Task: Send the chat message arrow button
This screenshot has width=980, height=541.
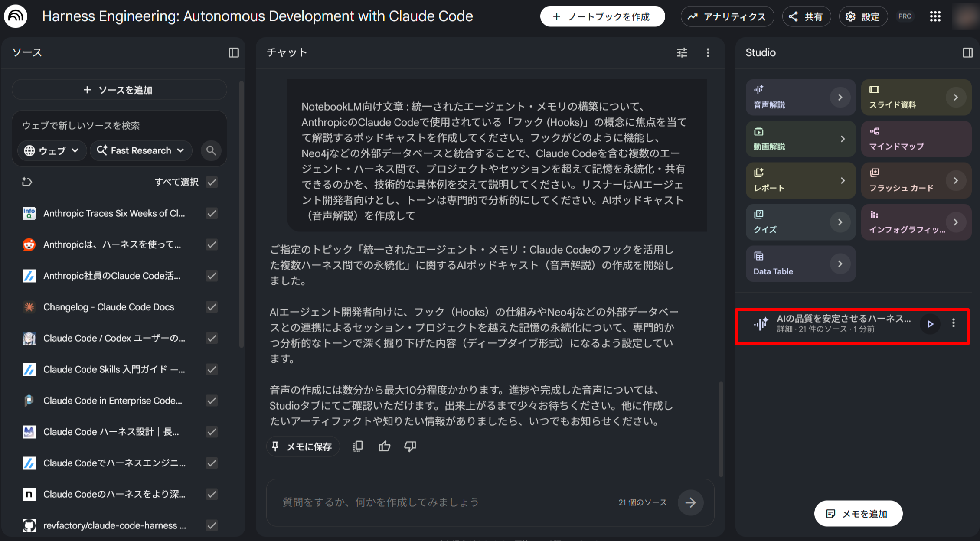Action: [690, 502]
